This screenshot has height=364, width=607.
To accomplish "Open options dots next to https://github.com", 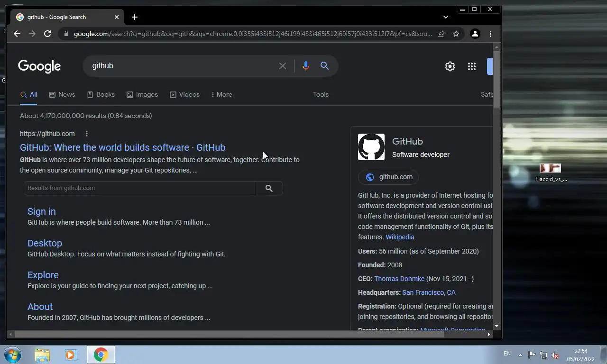I will (x=86, y=134).
